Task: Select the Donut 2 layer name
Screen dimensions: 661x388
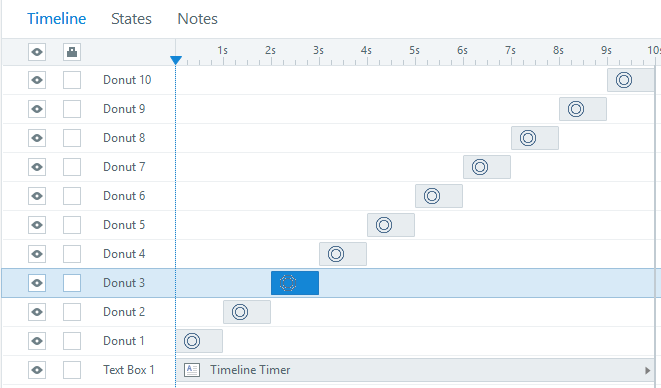Action: [124, 312]
